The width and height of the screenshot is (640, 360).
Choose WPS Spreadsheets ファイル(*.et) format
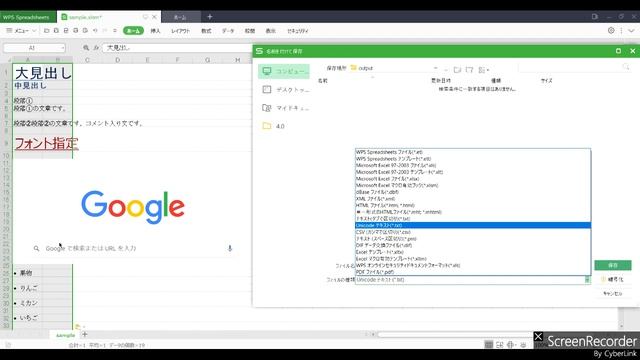pos(473,152)
